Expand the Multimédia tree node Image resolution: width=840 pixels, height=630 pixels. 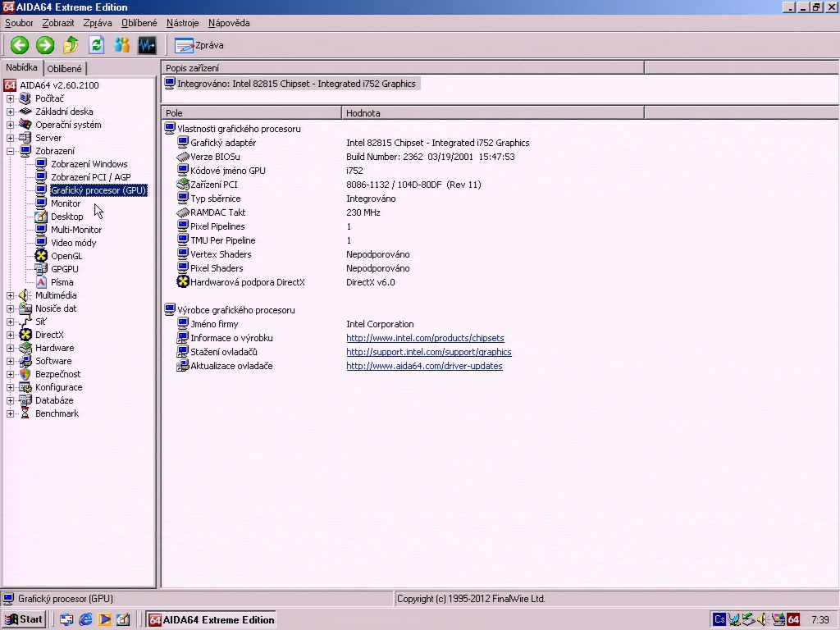pos(10,295)
